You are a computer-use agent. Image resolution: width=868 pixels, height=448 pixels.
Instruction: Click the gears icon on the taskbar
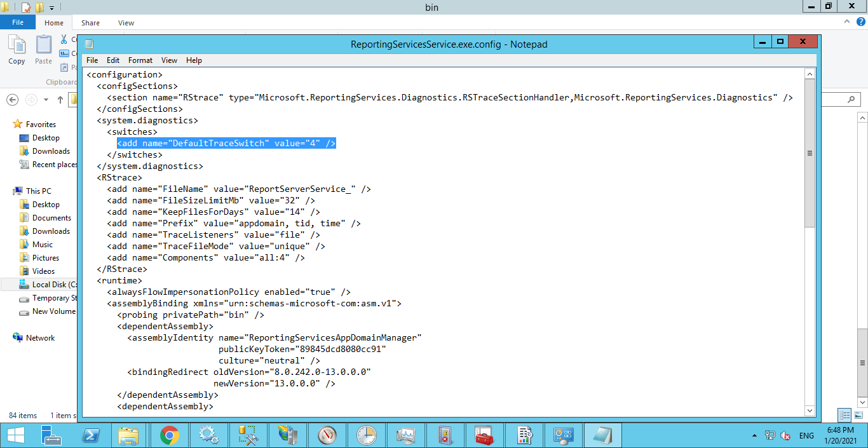click(208, 435)
